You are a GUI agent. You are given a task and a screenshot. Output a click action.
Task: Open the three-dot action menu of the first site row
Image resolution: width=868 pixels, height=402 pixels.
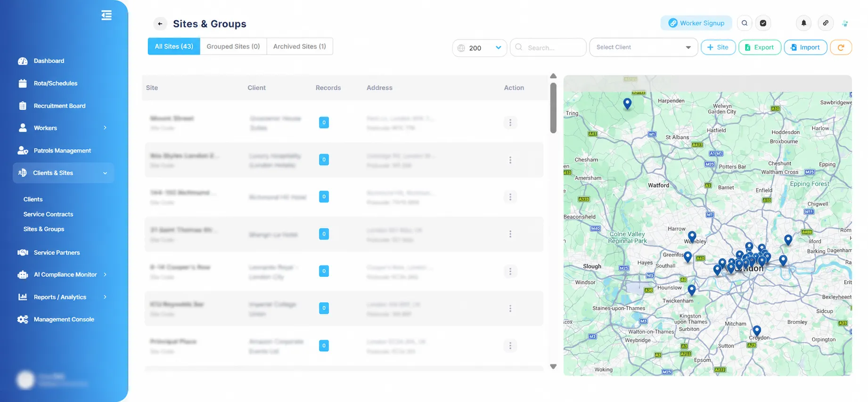(x=510, y=122)
